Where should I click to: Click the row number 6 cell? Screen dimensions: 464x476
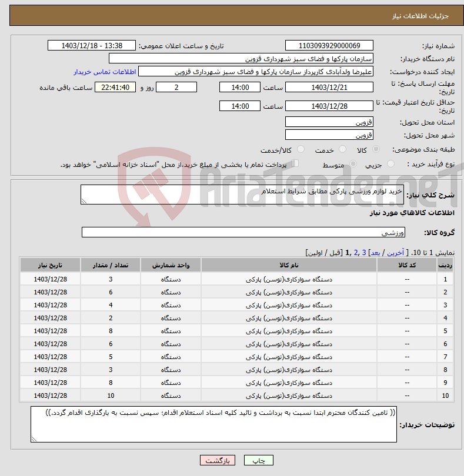coord(445,344)
